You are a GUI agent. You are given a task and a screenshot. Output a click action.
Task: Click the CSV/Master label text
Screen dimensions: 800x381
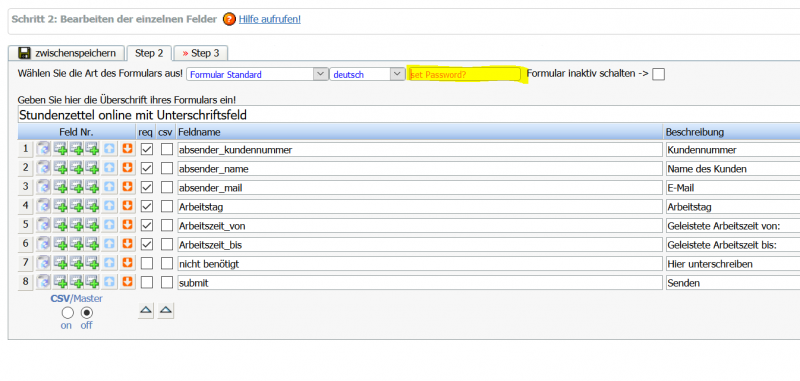[77, 298]
